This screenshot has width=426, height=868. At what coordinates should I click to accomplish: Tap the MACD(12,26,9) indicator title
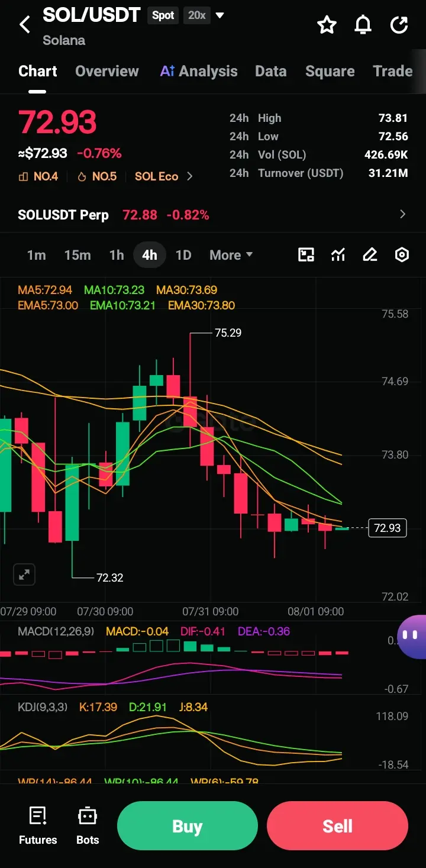click(56, 631)
